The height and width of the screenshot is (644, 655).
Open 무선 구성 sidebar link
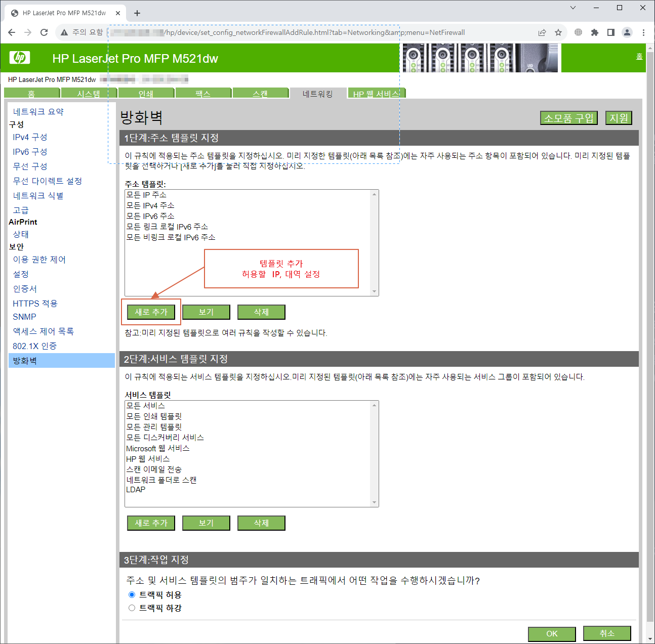point(30,166)
